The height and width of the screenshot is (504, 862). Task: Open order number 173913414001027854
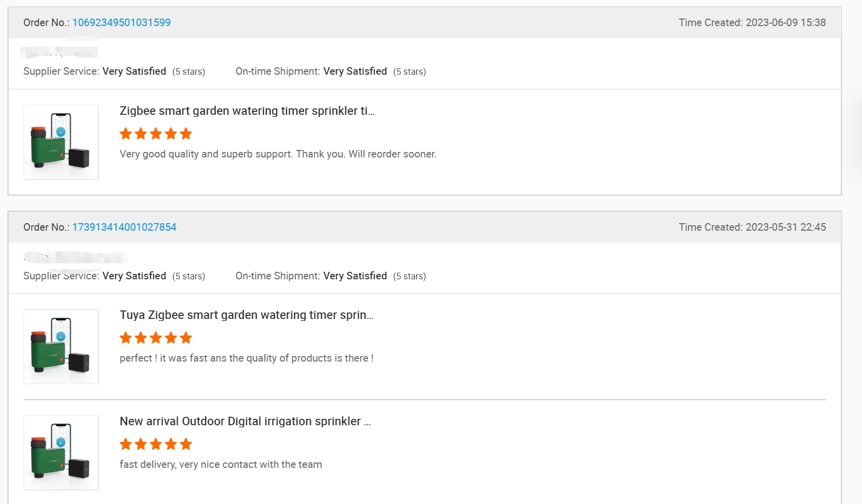[x=124, y=227]
